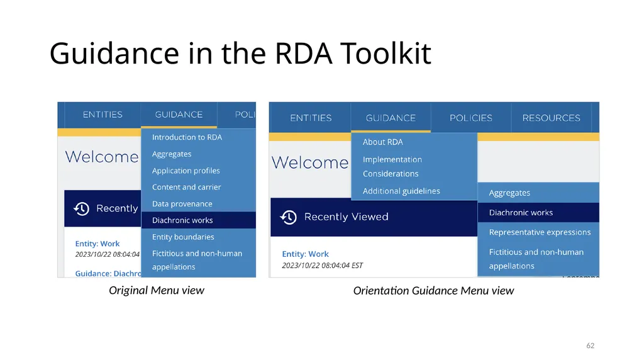
Task: Click the history clock icon in Original Menu view
Action: click(81, 208)
